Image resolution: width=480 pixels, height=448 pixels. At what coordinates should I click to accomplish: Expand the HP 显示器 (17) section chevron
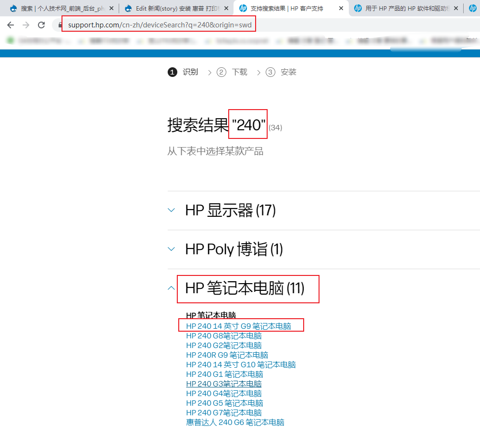pos(172,210)
